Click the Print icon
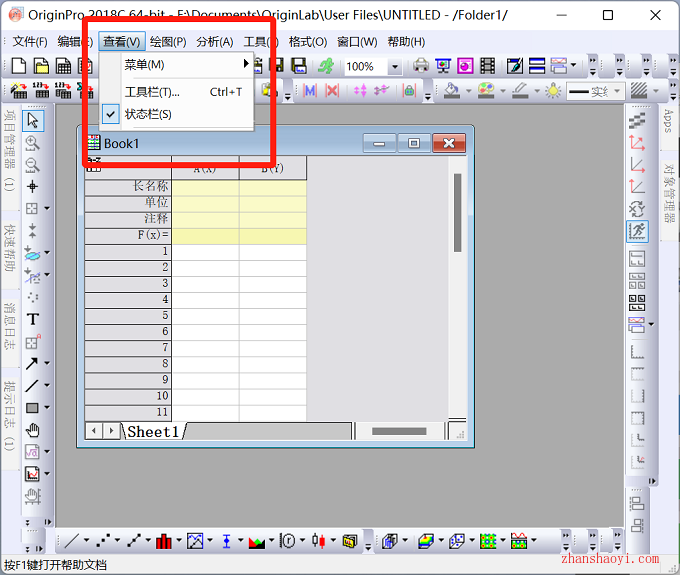Image resolution: width=680 pixels, height=575 pixels. click(x=420, y=66)
